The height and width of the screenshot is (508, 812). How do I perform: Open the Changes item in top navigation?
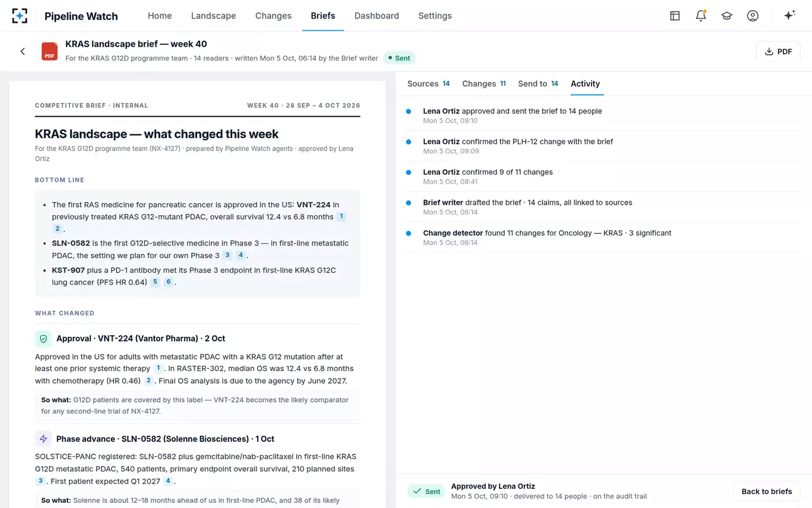click(273, 16)
